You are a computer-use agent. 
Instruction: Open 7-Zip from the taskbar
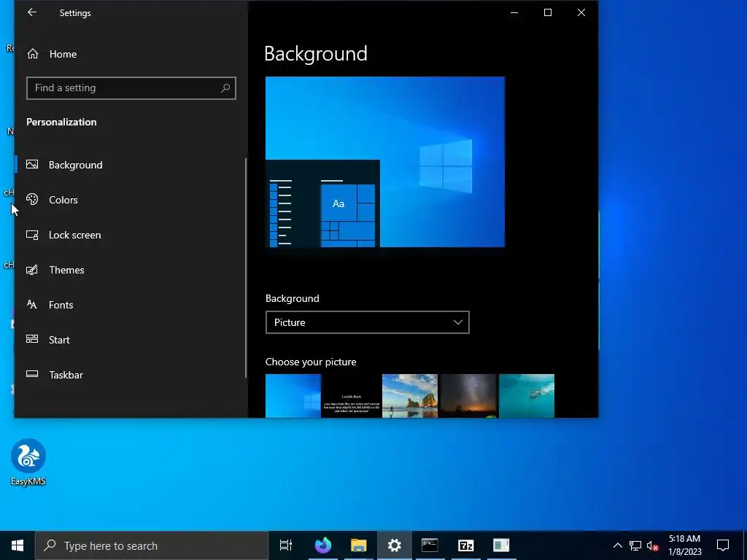tap(465, 545)
